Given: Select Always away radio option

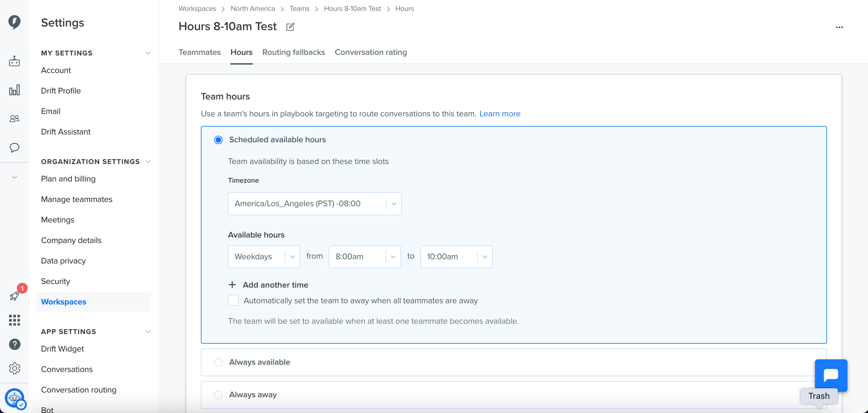Looking at the screenshot, I should [218, 395].
